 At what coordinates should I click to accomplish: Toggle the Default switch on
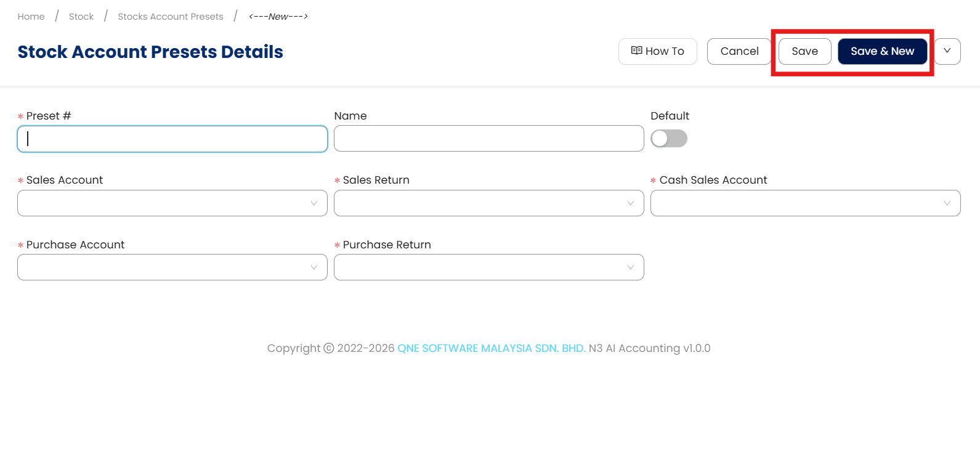click(x=669, y=139)
